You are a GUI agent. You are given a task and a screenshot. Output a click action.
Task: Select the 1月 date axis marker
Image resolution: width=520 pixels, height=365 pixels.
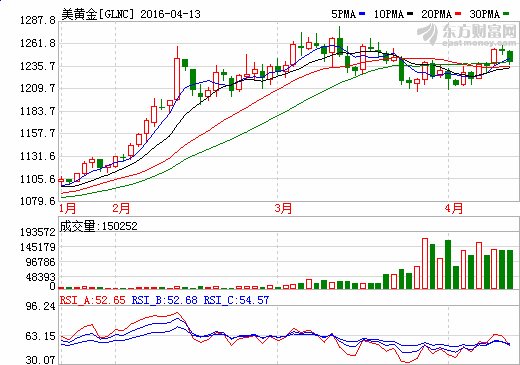pos(68,209)
